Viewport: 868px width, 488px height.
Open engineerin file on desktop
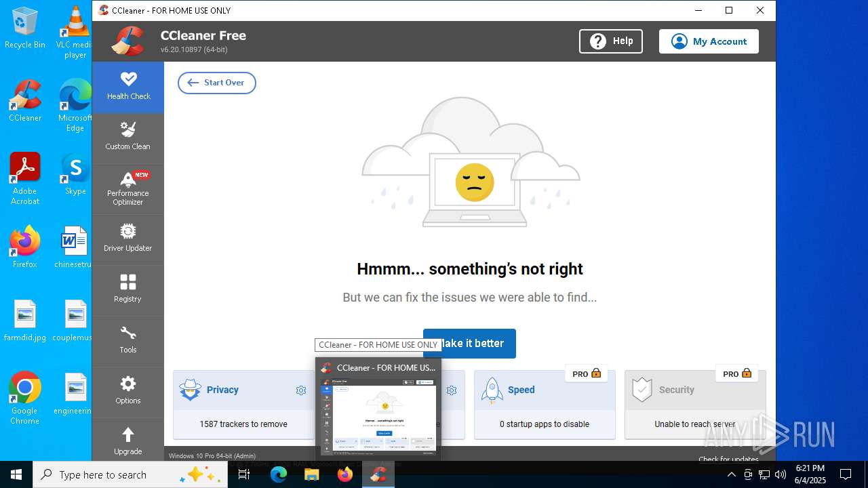coord(75,394)
